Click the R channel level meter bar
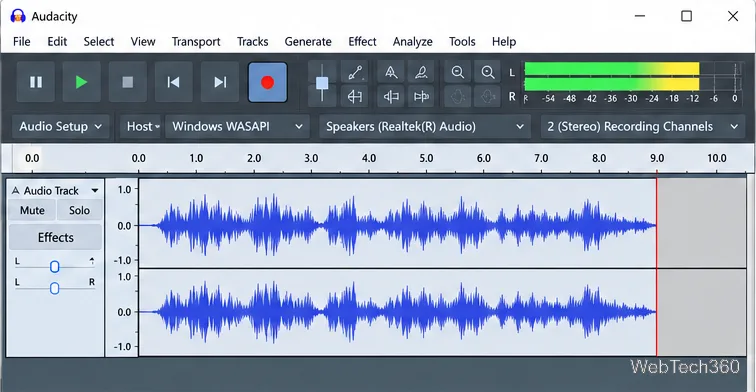Image resolution: width=756 pixels, height=392 pixels. pyautogui.click(x=612, y=84)
